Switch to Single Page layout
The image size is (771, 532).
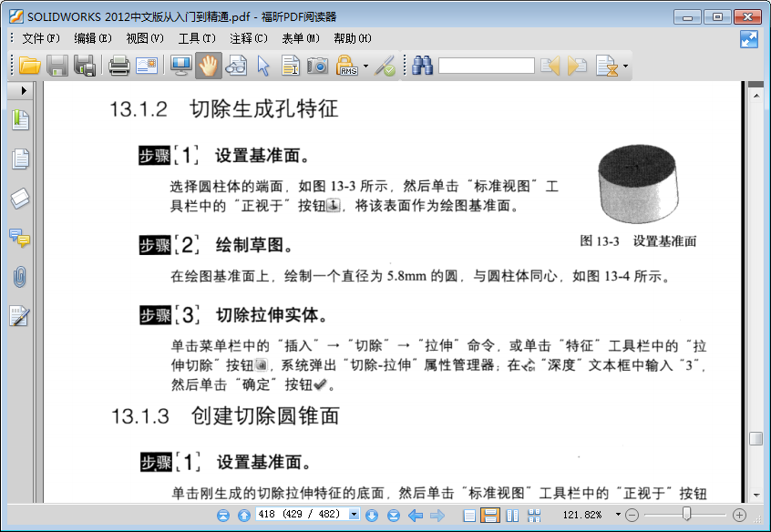click(x=469, y=516)
